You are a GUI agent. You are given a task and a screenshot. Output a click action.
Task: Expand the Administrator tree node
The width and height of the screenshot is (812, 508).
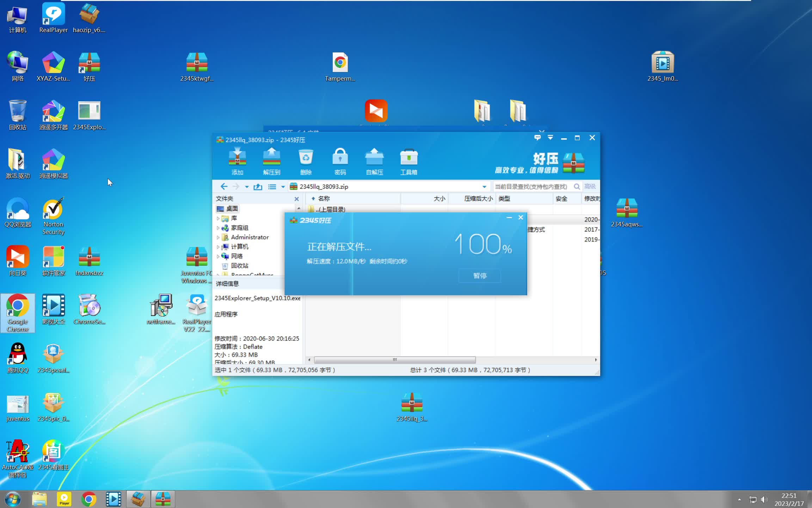point(218,237)
